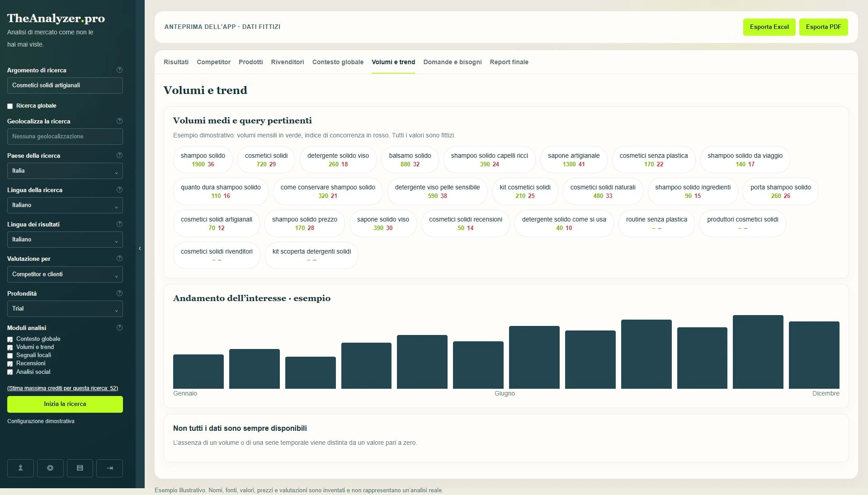
Task: Open help icon next to Moduli analisi
Action: (119, 328)
